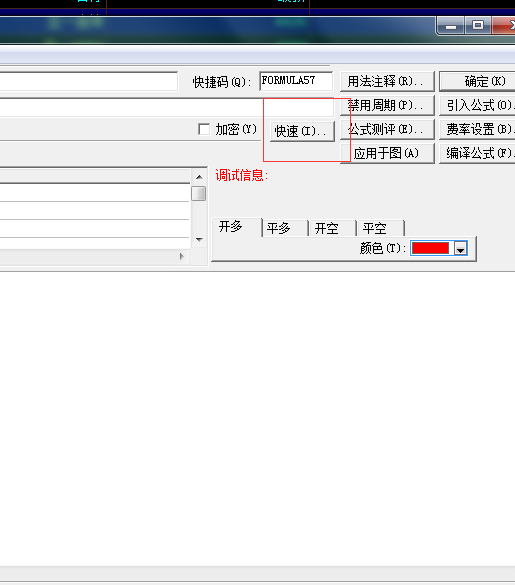Open 用法注释(R) dialog

click(387, 81)
